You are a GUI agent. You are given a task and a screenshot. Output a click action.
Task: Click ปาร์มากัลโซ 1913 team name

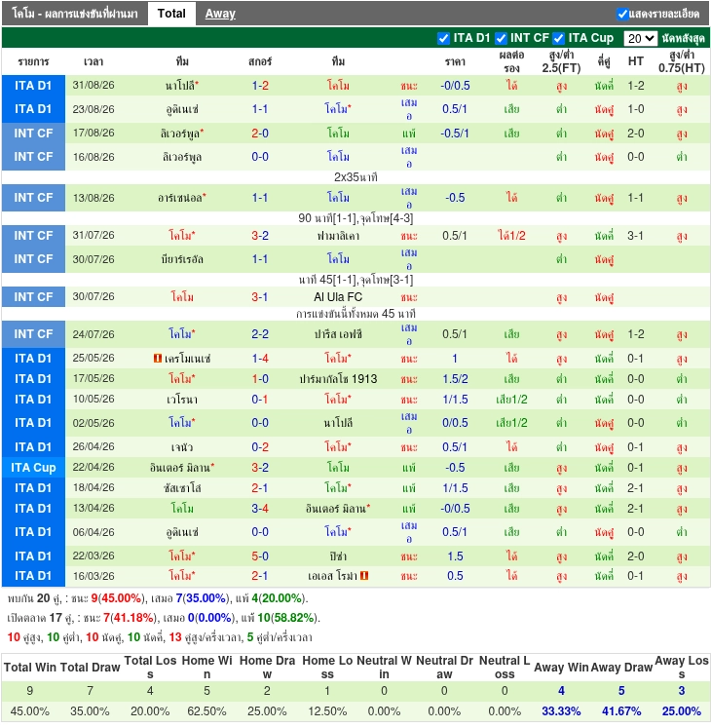(338, 379)
